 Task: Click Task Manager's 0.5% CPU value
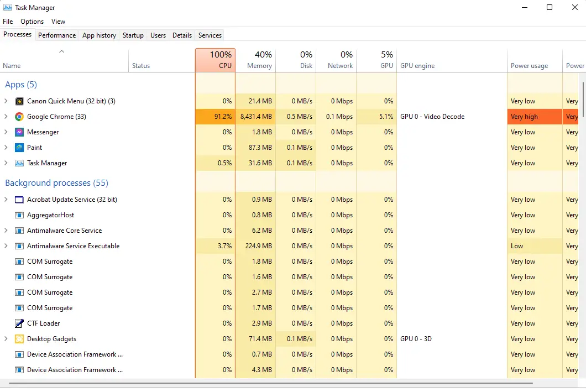pyautogui.click(x=224, y=163)
